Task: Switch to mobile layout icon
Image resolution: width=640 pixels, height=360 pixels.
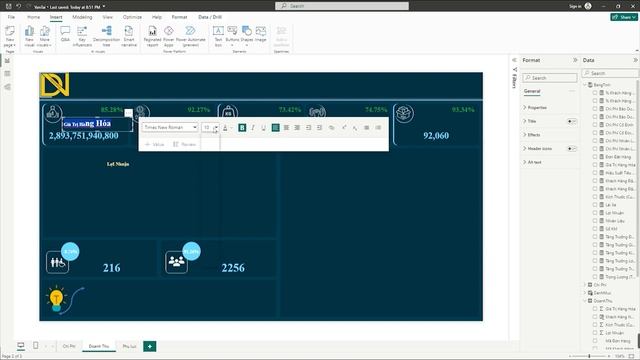Action: [36, 346]
